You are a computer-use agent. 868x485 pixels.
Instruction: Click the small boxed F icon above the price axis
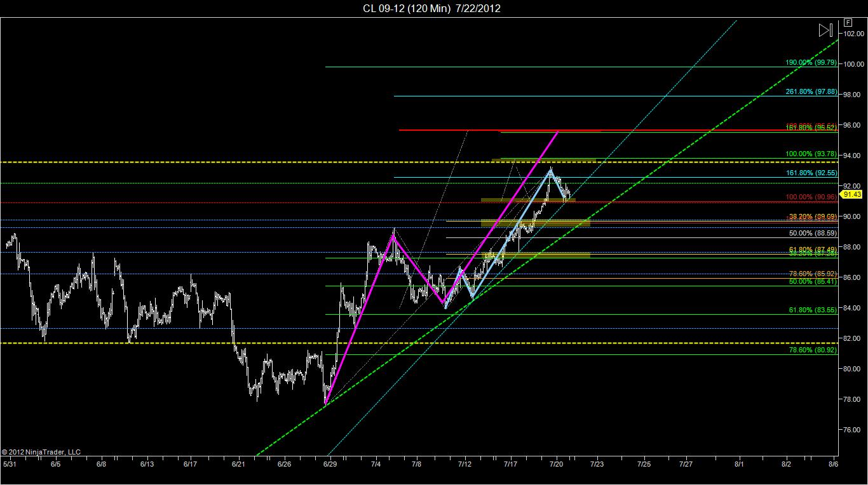848,22
